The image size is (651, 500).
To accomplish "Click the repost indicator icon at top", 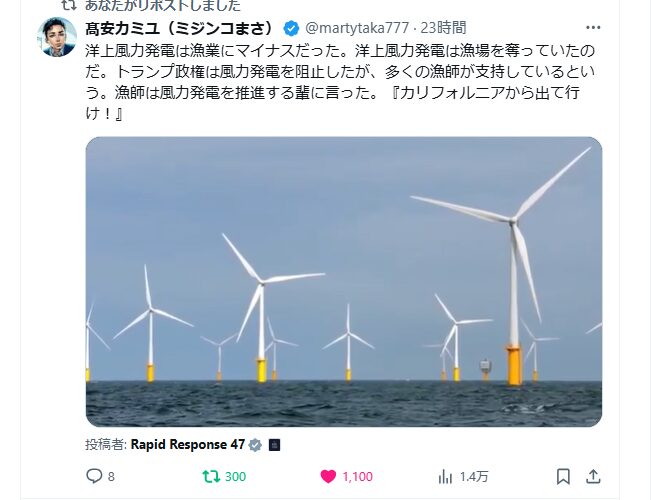I will tap(69, 5).
